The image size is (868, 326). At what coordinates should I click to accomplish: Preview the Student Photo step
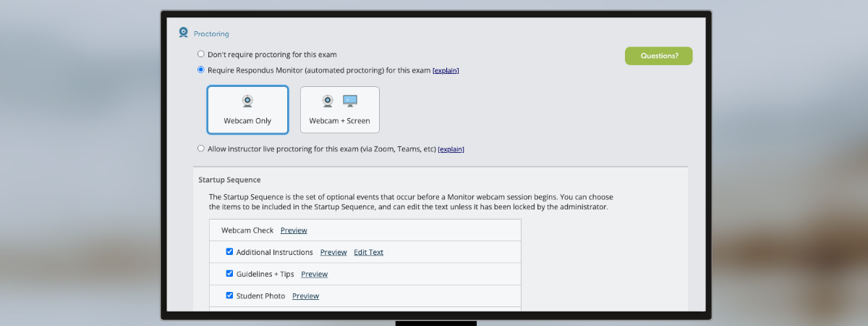pos(305,296)
